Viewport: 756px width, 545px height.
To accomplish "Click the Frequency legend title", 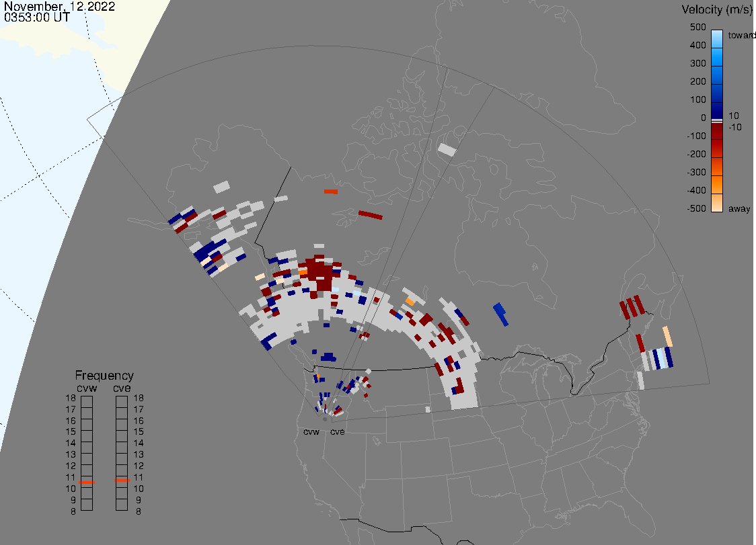I will pyautogui.click(x=104, y=376).
